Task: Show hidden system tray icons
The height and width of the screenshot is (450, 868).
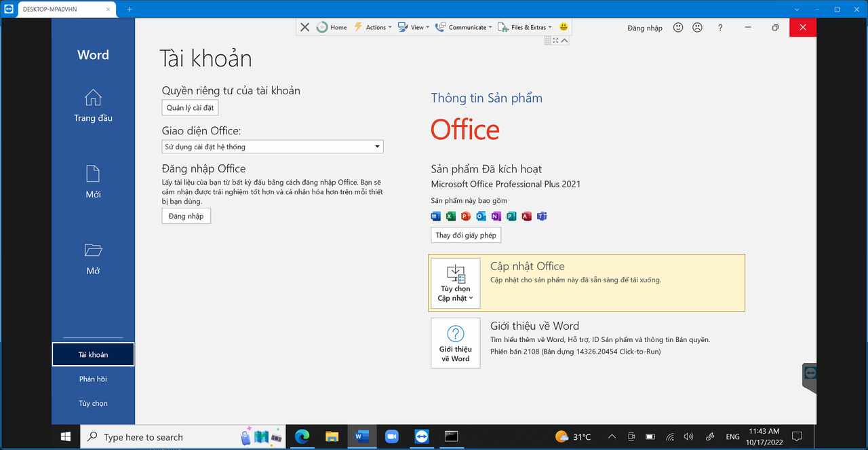Action: [x=612, y=436]
